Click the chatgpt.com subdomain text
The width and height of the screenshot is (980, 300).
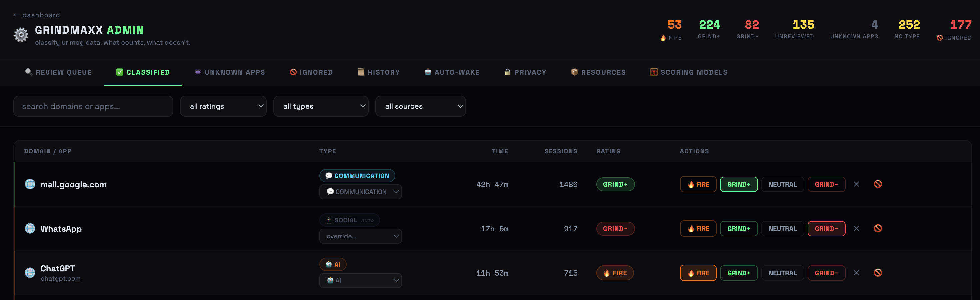pyautogui.click(x=60, y=278)
